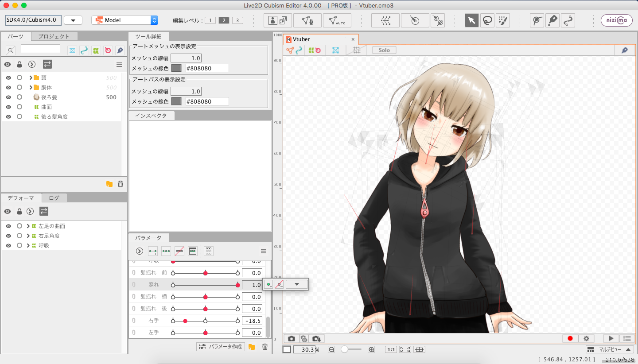Toggle visibility of 右足角度 deformer

click(x=8, y=236)
